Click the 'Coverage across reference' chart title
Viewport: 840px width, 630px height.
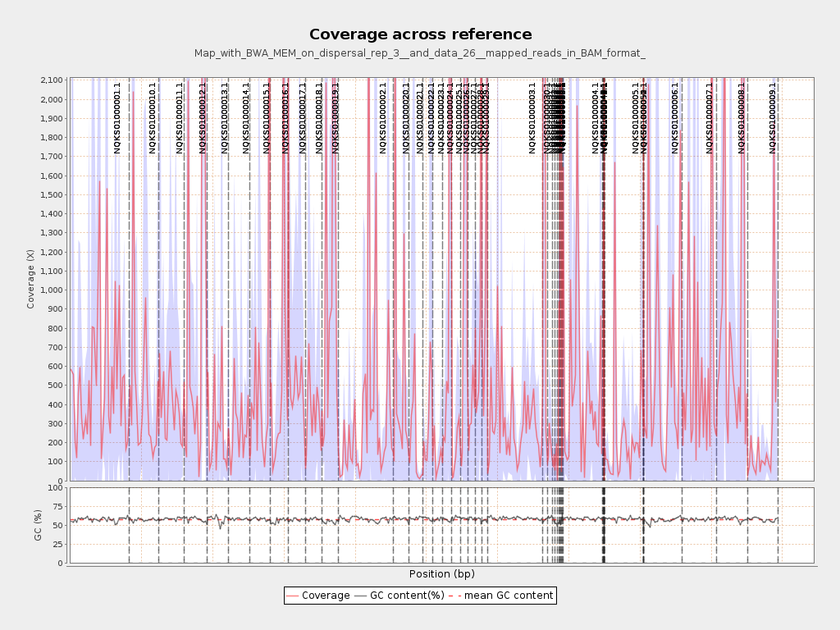[420, 34]
